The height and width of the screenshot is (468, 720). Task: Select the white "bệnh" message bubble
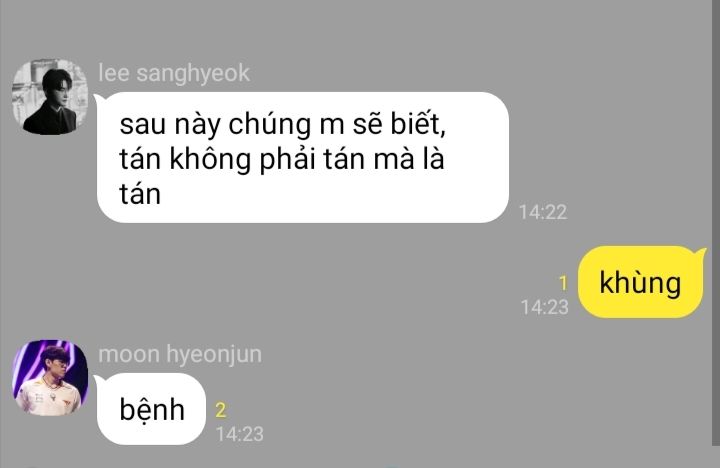click(151, 409)
